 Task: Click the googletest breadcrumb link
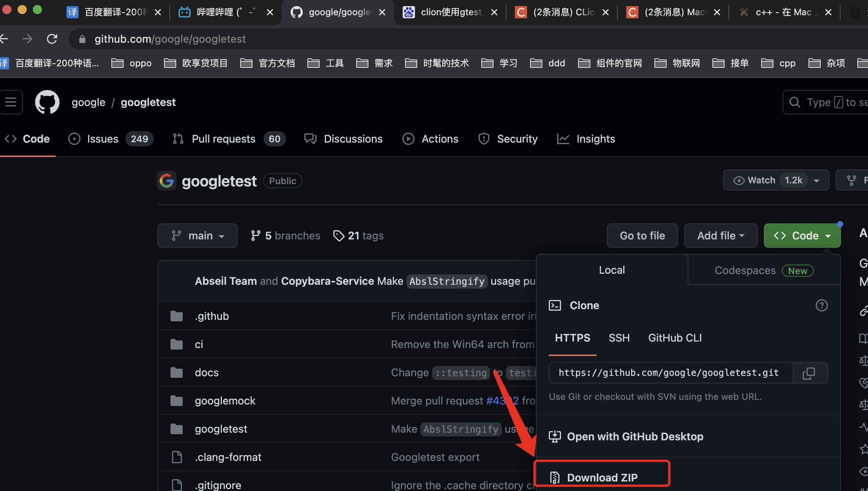pyautogui.click(x=148, y=102)
